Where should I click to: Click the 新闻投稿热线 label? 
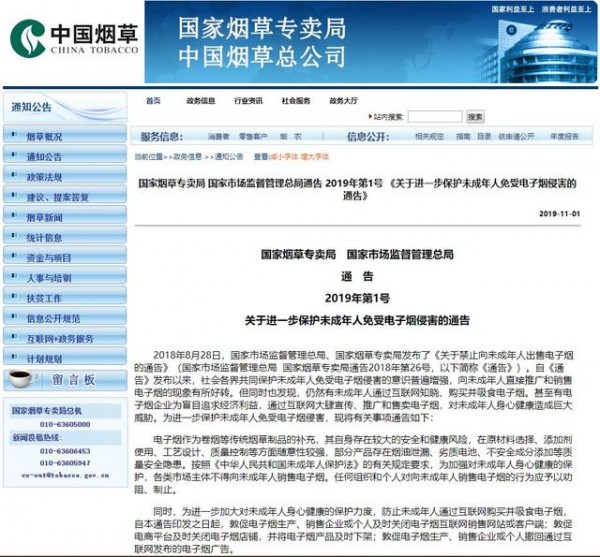point(37,438)
